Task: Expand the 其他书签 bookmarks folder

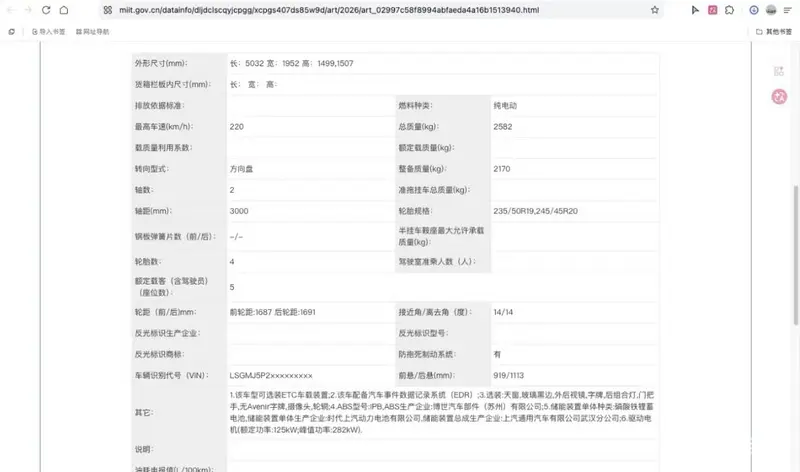Action: 773,32
